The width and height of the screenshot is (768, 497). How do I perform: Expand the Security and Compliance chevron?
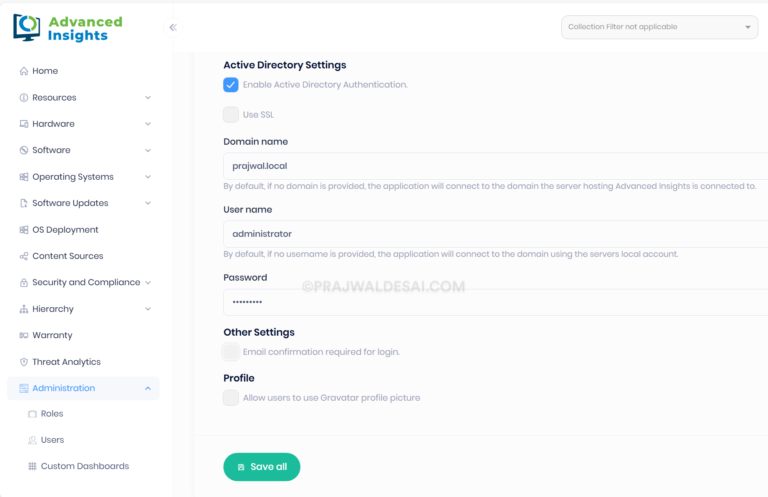(x=148, y=283)
